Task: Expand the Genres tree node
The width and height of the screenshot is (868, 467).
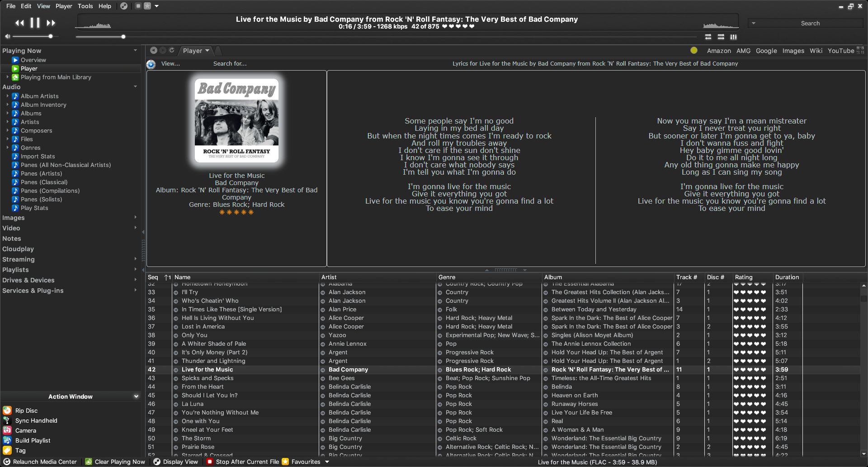Action: click(8, 148)
